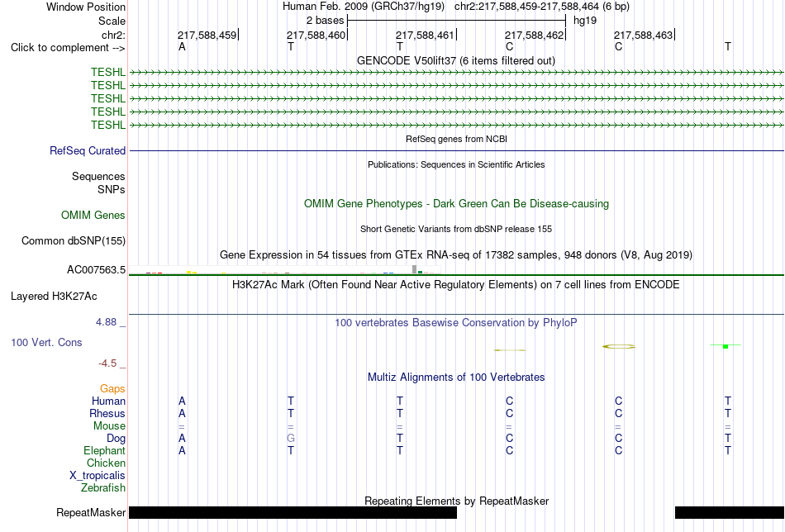The height and width of the screenshot is (532, 785).
Task: Select the AC007563.5 gene label
Action: [x=96, y=270]
